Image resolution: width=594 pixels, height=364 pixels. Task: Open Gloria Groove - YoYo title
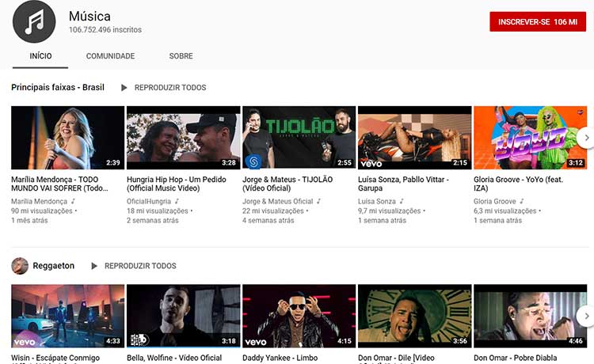518,184
